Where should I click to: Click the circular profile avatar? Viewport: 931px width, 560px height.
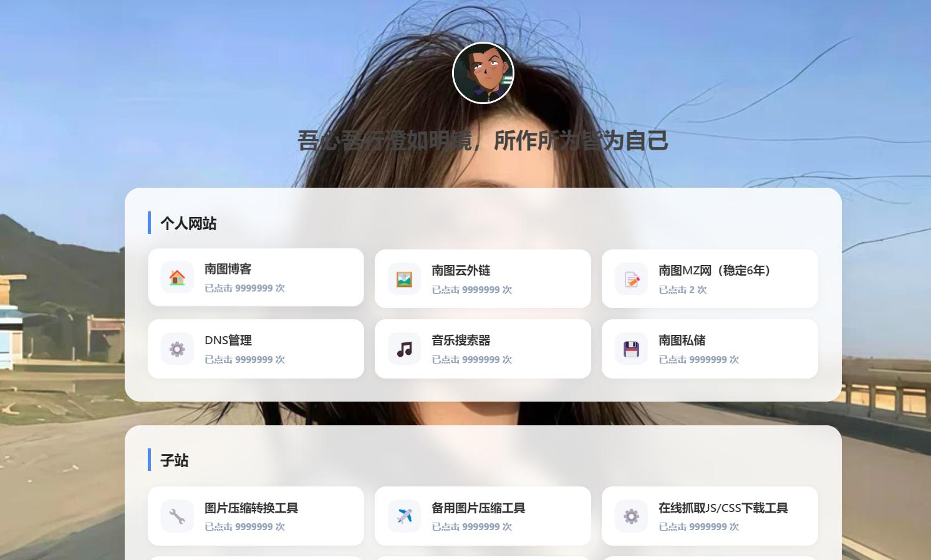click(x=483, y=73)
